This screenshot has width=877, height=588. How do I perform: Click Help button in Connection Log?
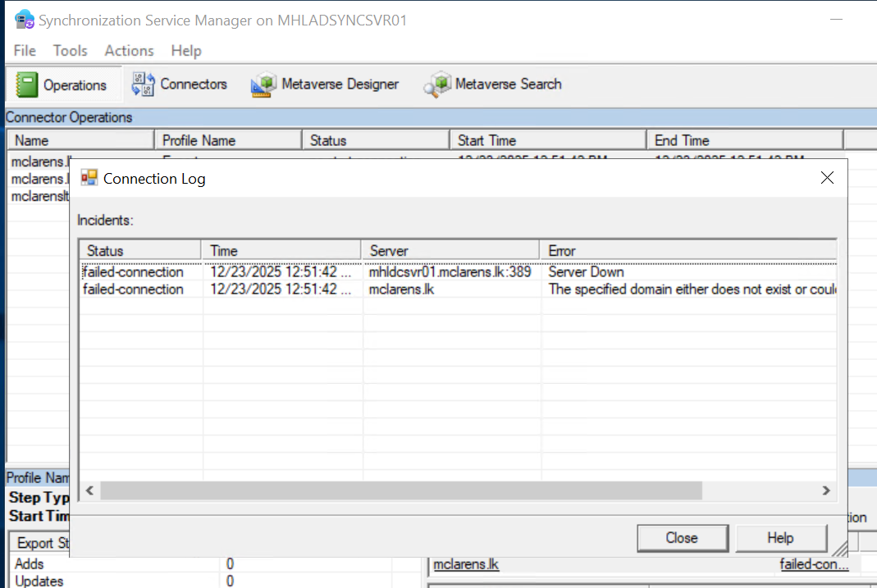coord(781,538)
